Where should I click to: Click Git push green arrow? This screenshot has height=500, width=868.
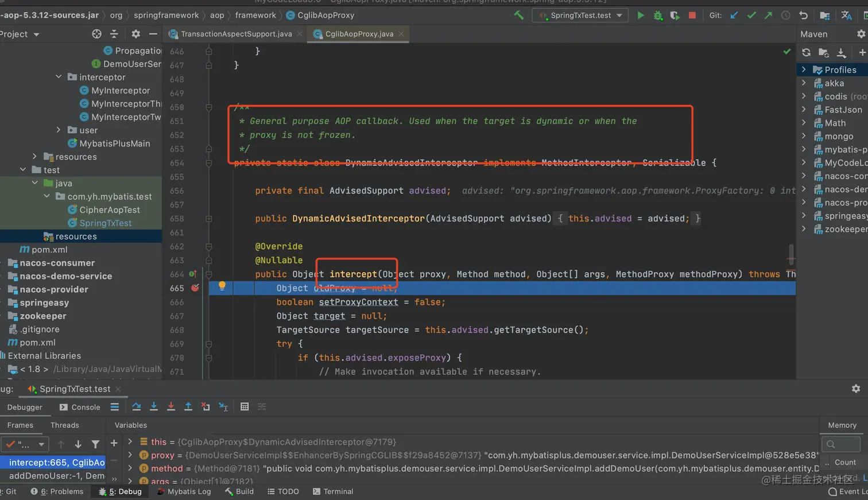coord(768,15)
